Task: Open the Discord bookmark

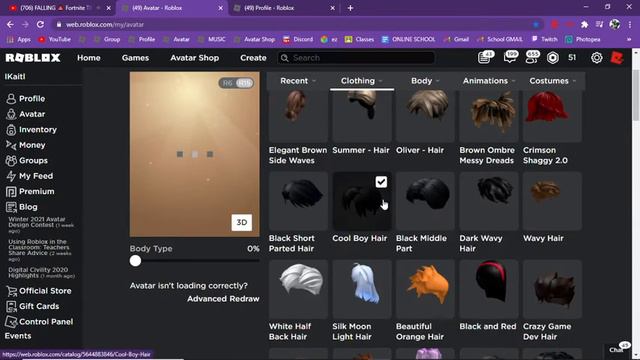Action: pos(298,40)
